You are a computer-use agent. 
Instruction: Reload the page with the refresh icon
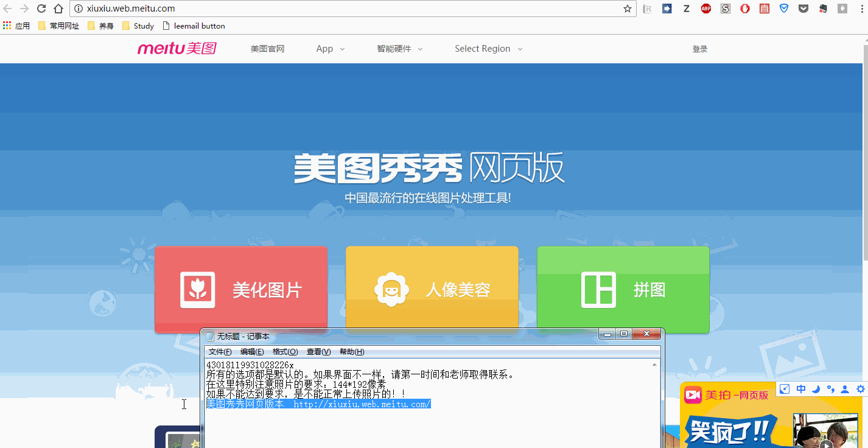(x=41, y=9)
